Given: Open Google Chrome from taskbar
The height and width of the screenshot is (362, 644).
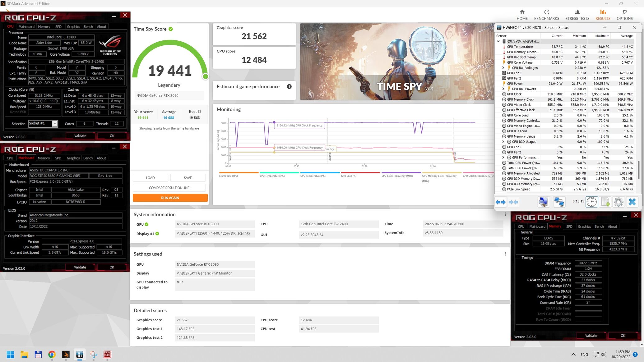Looking at the screenshot, I should pos(52,355).
